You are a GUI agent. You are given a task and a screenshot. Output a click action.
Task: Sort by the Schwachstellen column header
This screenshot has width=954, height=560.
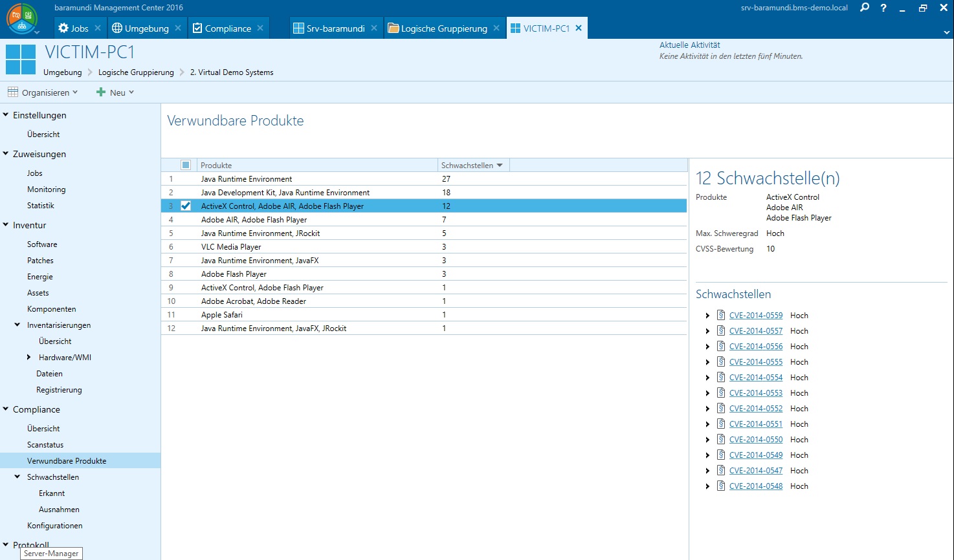[473, 165]
